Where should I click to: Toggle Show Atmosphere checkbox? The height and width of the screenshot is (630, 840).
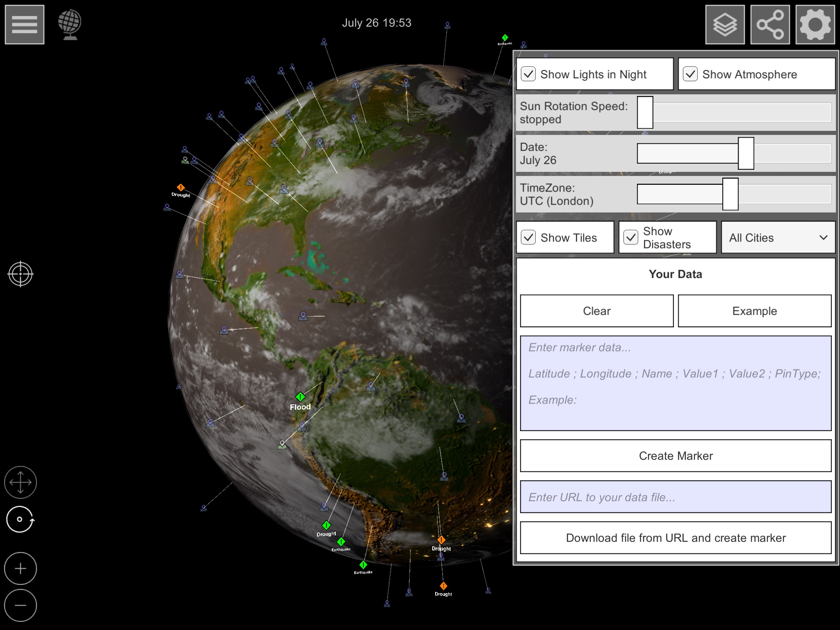click(x=690, y=74)
